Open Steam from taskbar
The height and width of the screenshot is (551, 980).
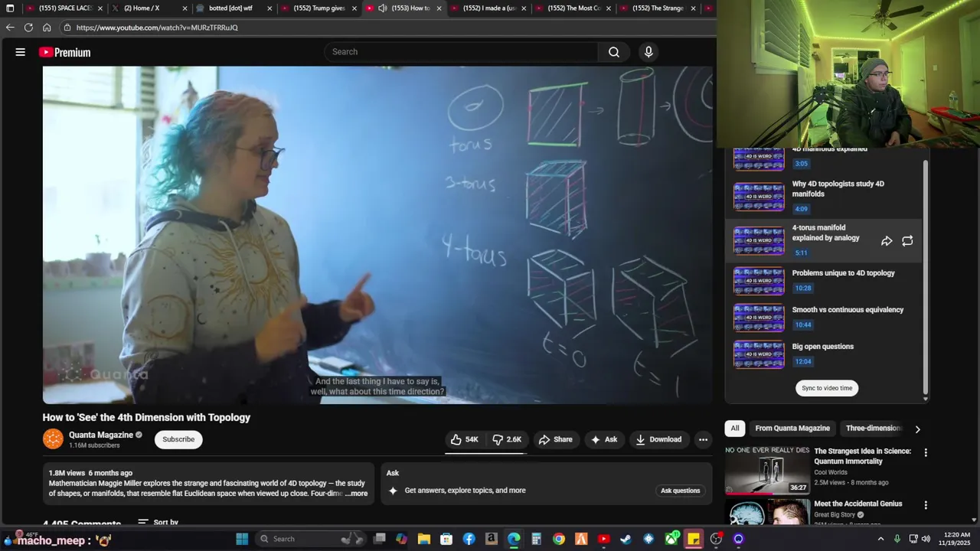[626, 539]
